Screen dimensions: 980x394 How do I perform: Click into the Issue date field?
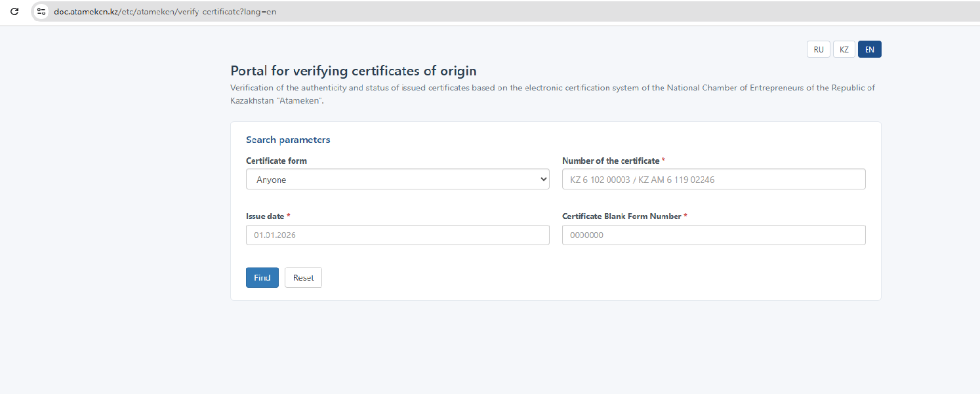[x=398, y=235]
